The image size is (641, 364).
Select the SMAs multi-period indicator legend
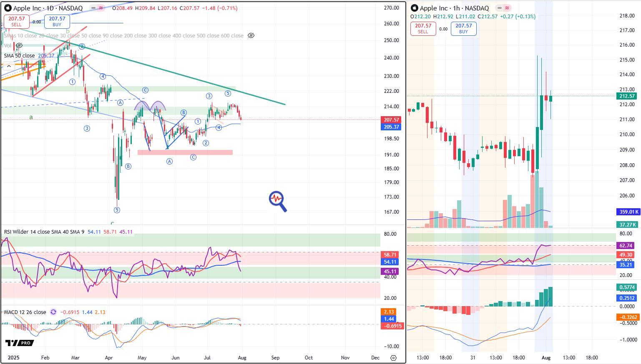pos(123,36)
